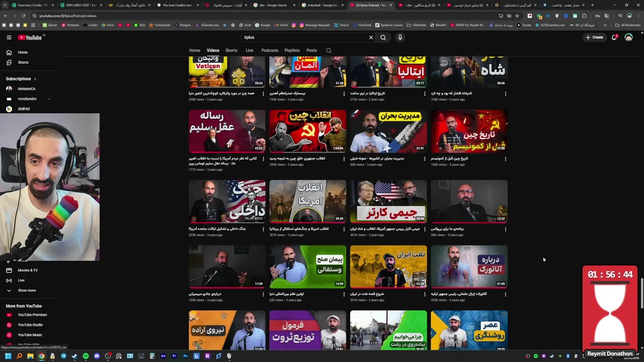The height and width of the screenshot is (362, 644).
Task: Expand the Subscriptions section
Action: point(21,79)
